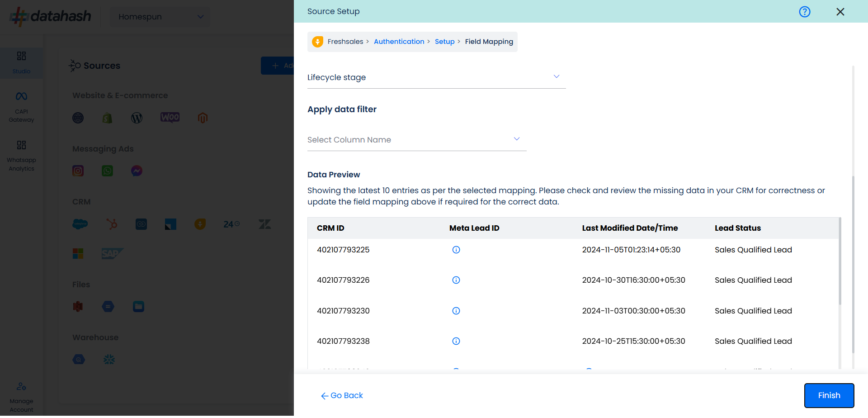
Task: Select CRM ID cell 402107793238
Action: point(343,341)
